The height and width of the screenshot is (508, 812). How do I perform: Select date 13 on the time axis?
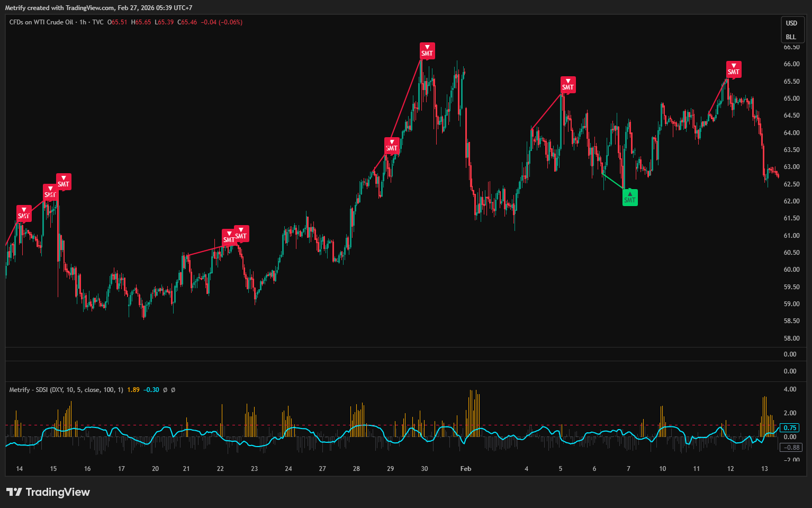pos(764,469)
